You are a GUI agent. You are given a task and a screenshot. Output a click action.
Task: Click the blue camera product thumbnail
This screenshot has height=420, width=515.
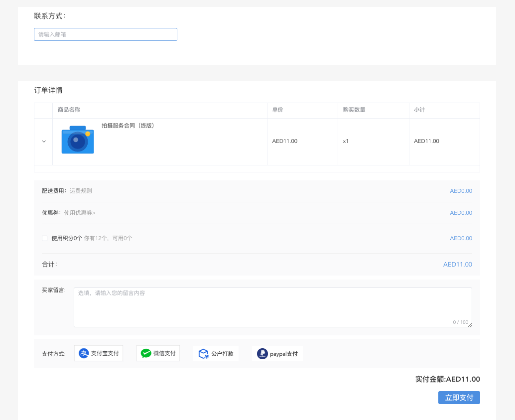click(78, 140)
